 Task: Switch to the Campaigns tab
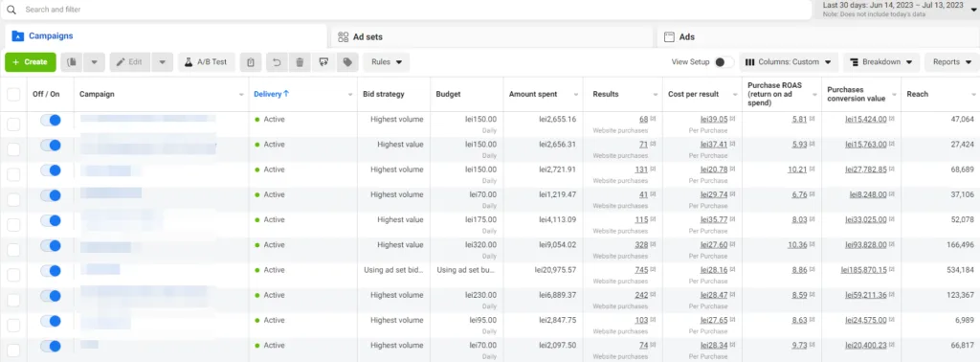coord(166,36)
